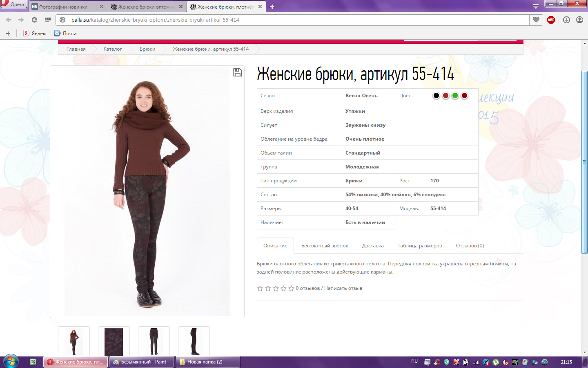Open Новая папка (2) taskbar window
This screenshot has height=368, width=588.
[x=207, y=362]
